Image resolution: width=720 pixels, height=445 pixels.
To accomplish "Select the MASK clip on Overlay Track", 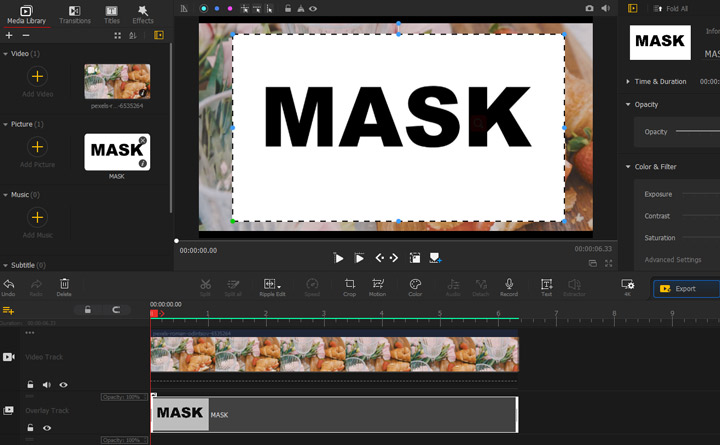I will pyautogui.click(x=335, y=415).
